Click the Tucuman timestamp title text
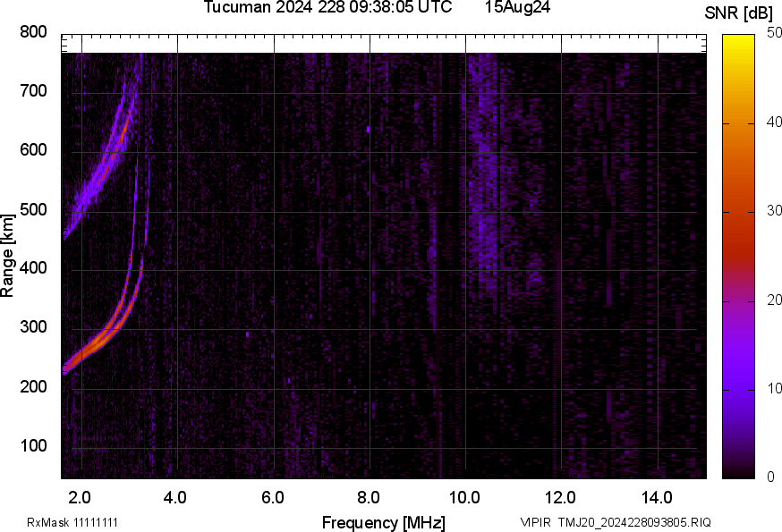Viewport: 782px width, 532px height. [x=333, y=7]
